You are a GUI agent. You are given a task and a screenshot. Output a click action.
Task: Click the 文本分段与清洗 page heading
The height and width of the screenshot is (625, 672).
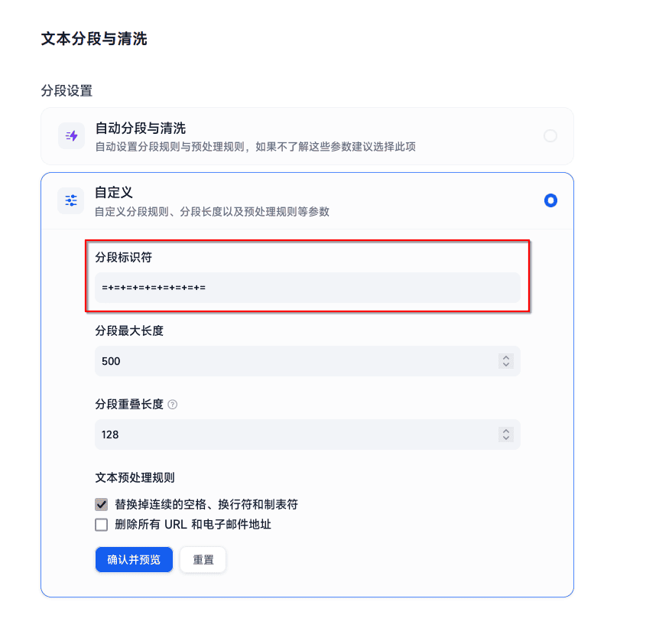point(94,39)
